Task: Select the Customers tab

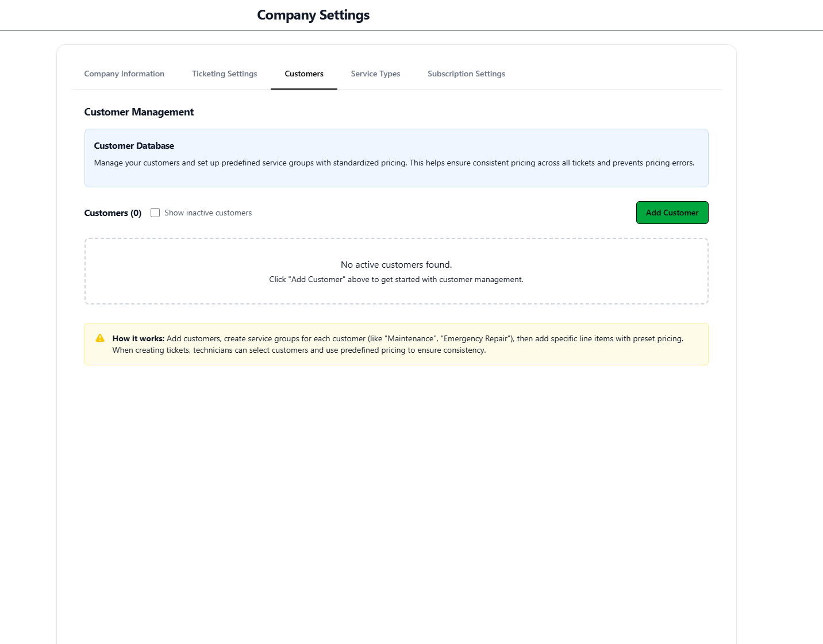Action: tap(303, 74)
